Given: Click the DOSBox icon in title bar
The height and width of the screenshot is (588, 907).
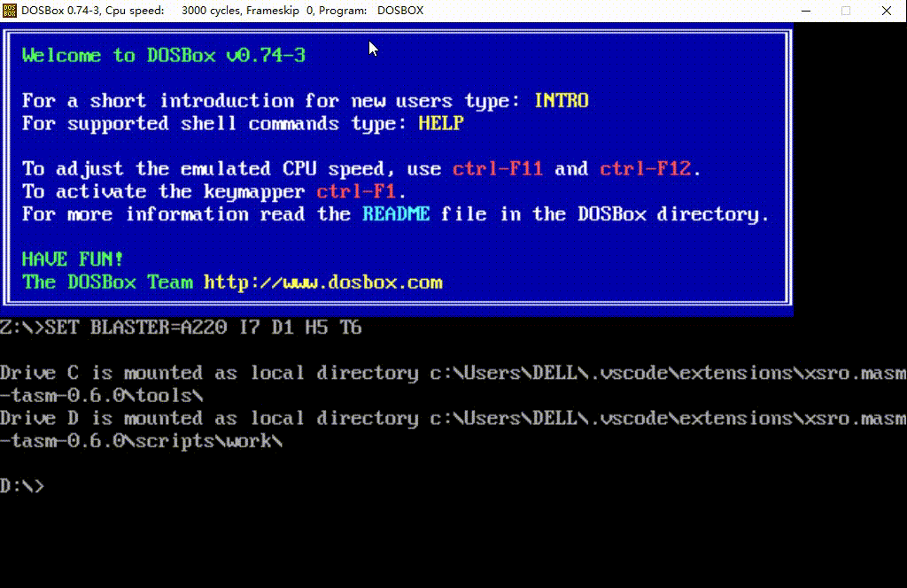Looking at the screenshot, I should click(10, 11).
